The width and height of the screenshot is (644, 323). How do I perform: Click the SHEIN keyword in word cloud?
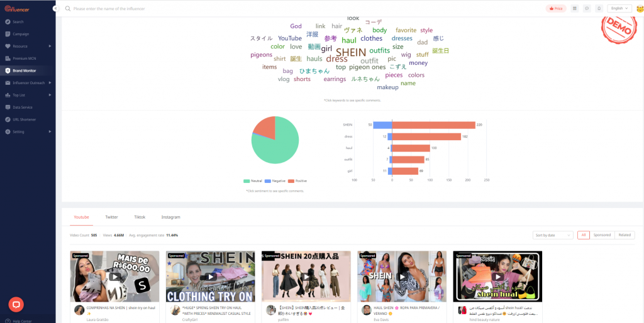pos(351,52)
